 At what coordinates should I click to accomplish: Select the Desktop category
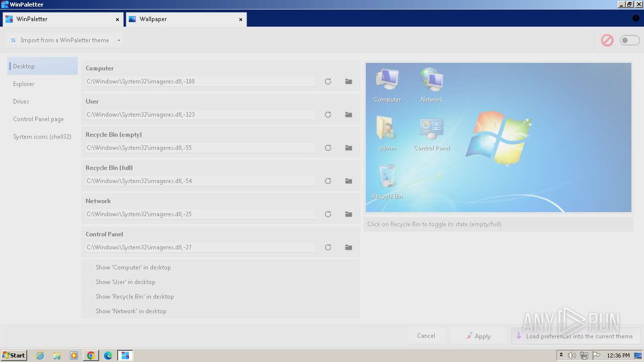pyautogui.click(x=43, y=66)
